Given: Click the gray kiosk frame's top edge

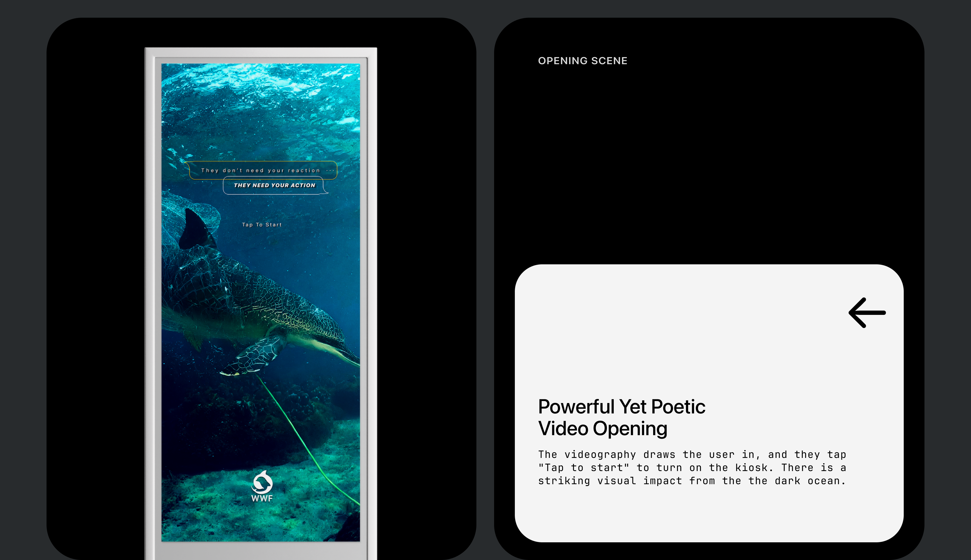Looking at the screenshot, I should click(260, 52).
